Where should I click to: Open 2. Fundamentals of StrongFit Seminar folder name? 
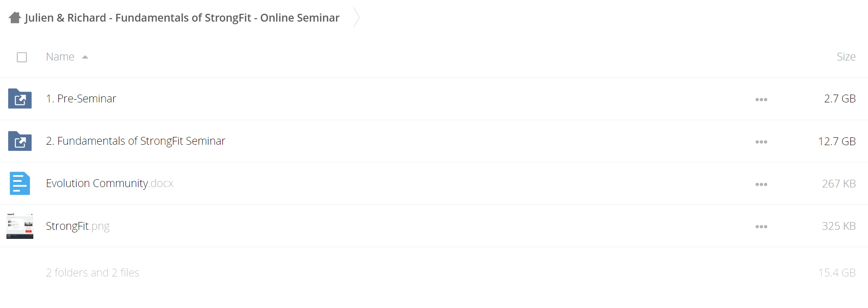tap(136, 141)
